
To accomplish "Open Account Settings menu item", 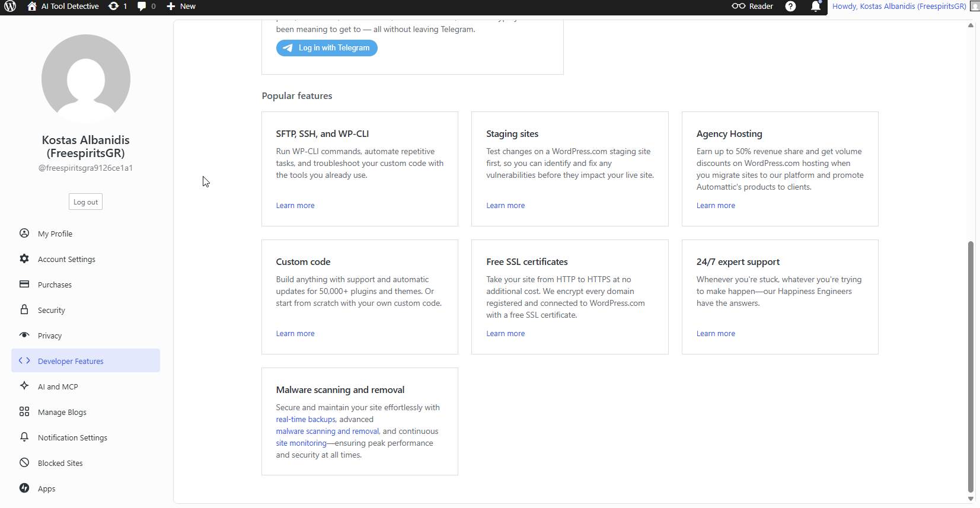I will 85,259.
